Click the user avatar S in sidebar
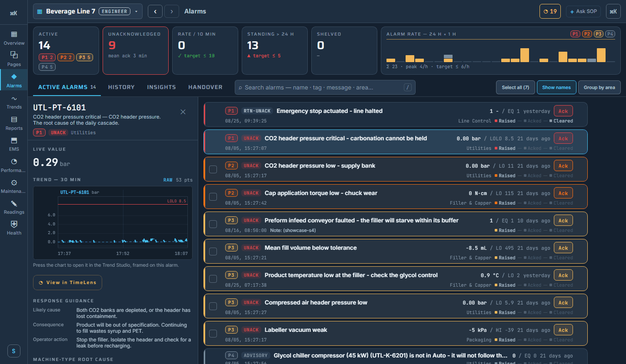This screenshot has height=364, width=626. click(14, 351)
